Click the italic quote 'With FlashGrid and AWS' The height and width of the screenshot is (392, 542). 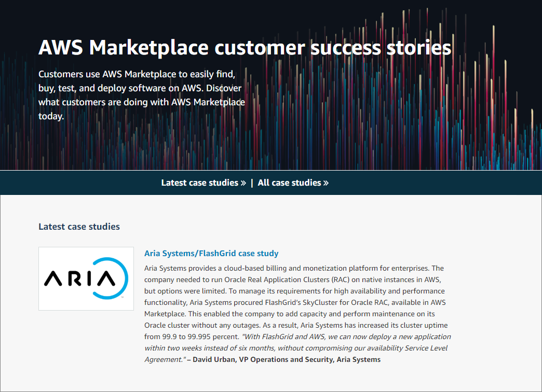pos(297,348)
